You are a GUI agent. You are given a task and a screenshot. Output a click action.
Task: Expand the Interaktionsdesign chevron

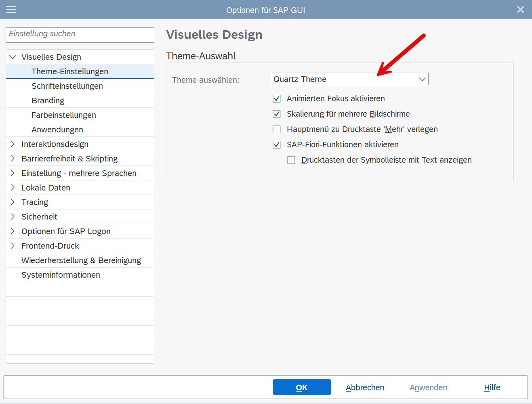(13, 144)
